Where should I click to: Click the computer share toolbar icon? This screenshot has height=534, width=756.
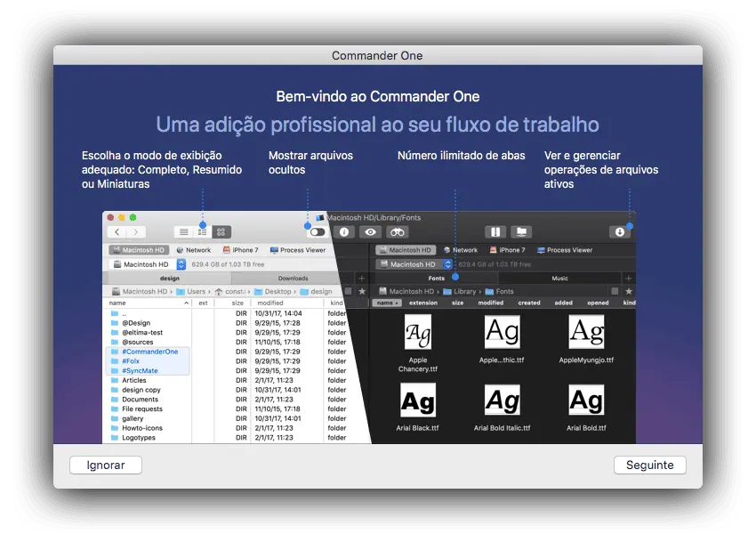(521, 232)
